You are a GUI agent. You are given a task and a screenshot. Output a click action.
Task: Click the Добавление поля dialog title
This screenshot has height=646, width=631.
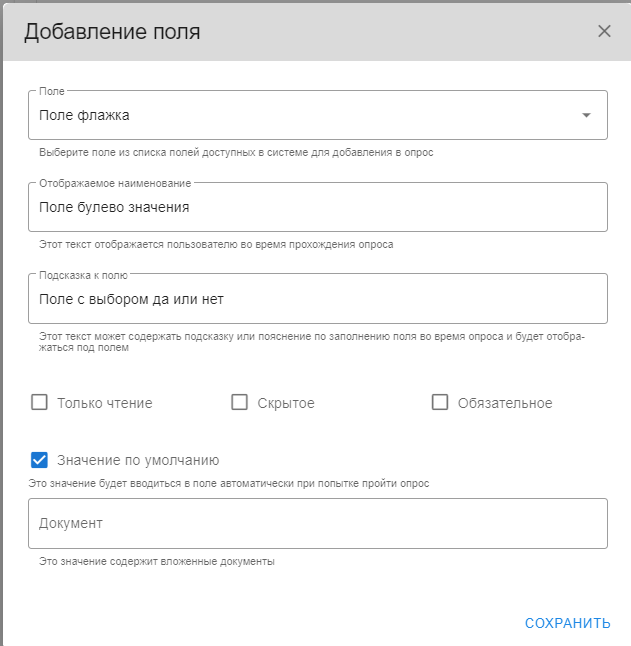(112, 32)
